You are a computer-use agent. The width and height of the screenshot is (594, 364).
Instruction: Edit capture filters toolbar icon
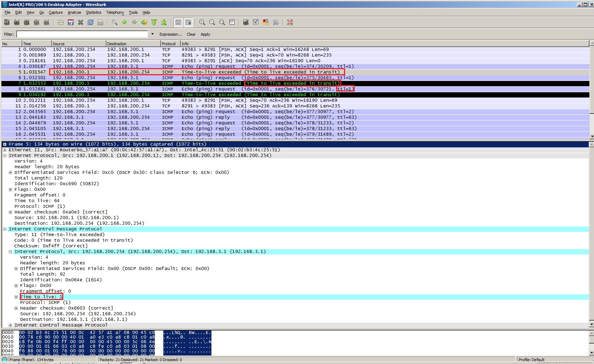[x=246, y=22]
